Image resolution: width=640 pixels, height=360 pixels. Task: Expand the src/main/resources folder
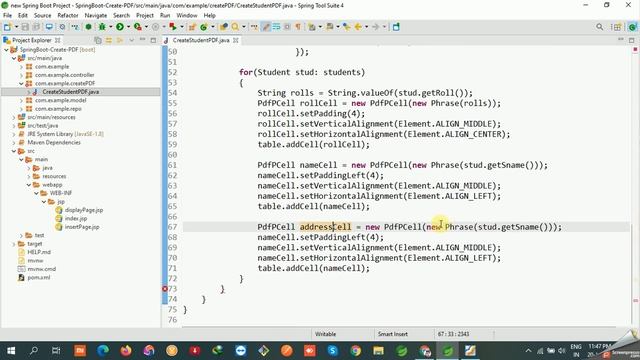(x=14, y=117)
